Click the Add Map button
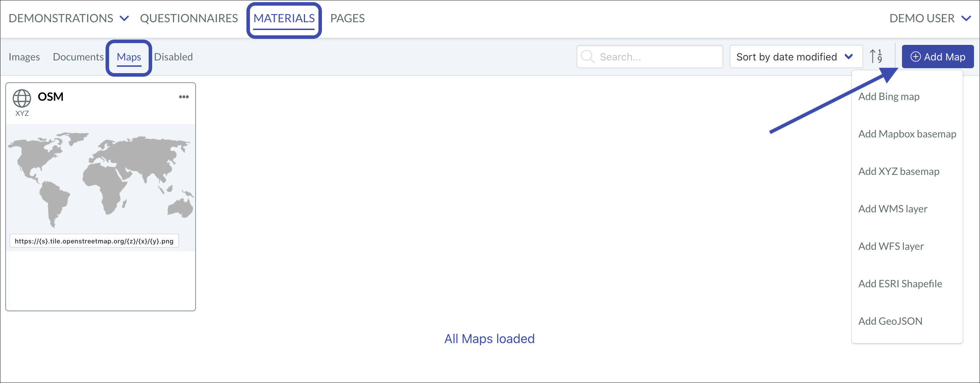Viewport: 980px width, 383px height. point(937,57)
